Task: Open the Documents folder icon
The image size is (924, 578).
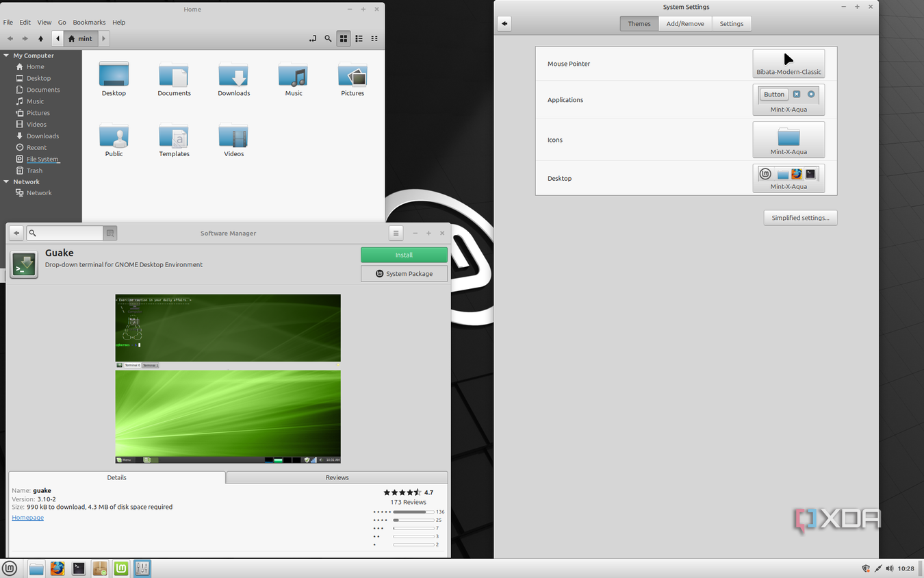Action: [x=174, y=74]
